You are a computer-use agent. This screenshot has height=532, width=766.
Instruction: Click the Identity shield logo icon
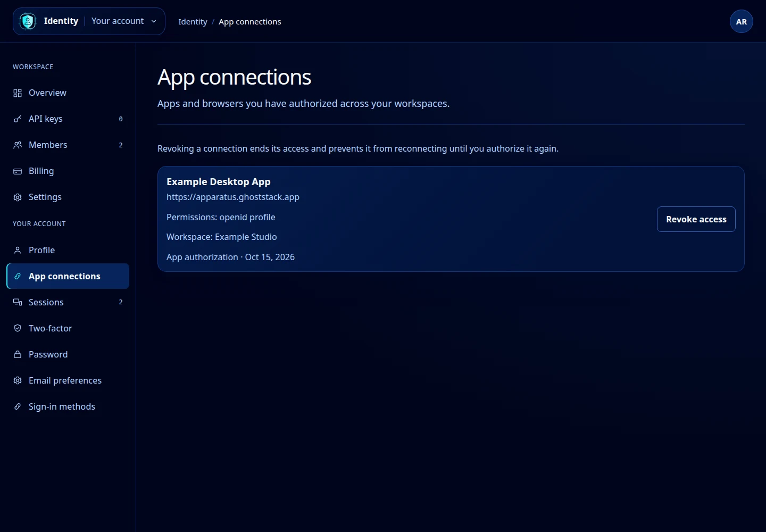point(28,21)
